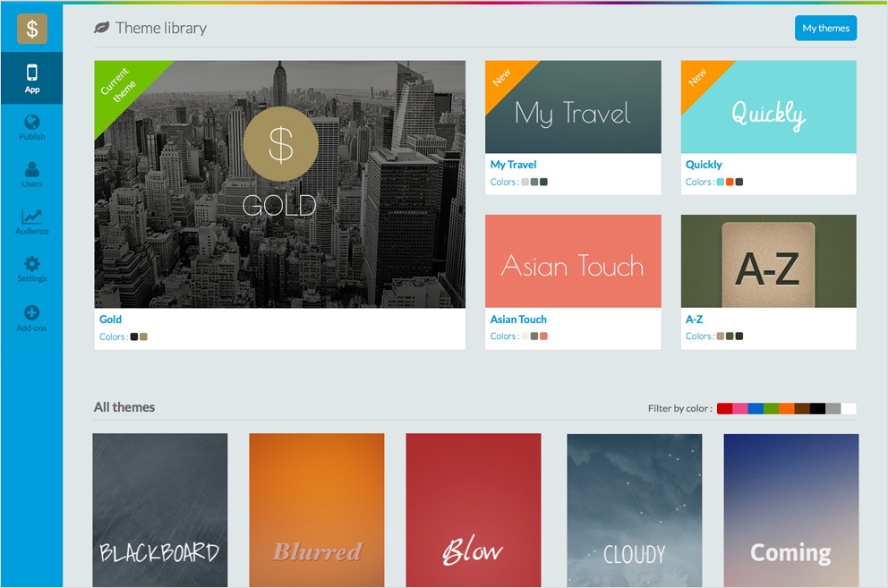Click the 'Filter by color :' label
Image resolution: width=888 pixels, height=588 pixels.
[x=680, y=408]
